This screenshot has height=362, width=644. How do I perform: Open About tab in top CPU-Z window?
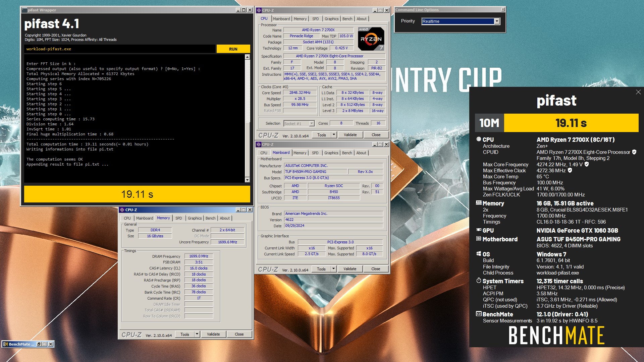point(361,19)
